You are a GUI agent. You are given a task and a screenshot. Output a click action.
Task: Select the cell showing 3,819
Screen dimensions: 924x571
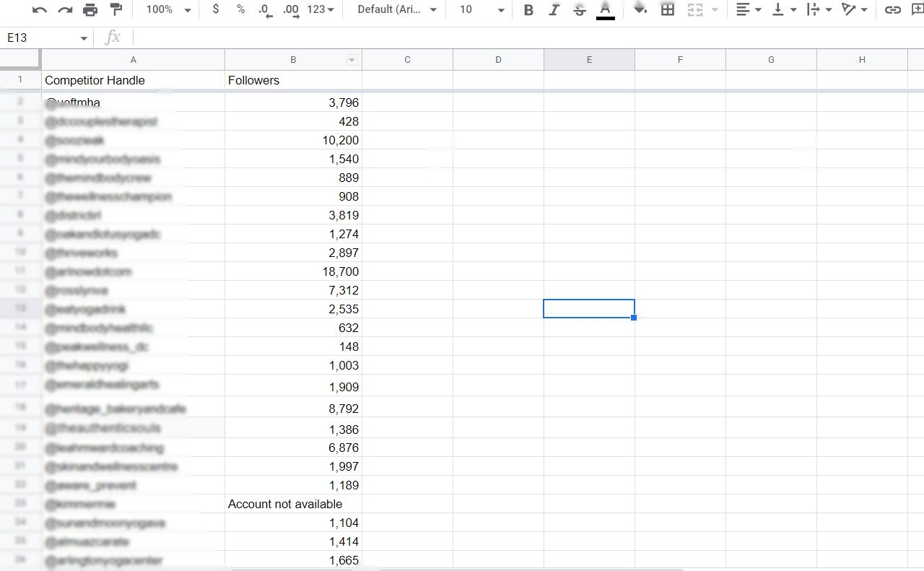click(293, 215)
